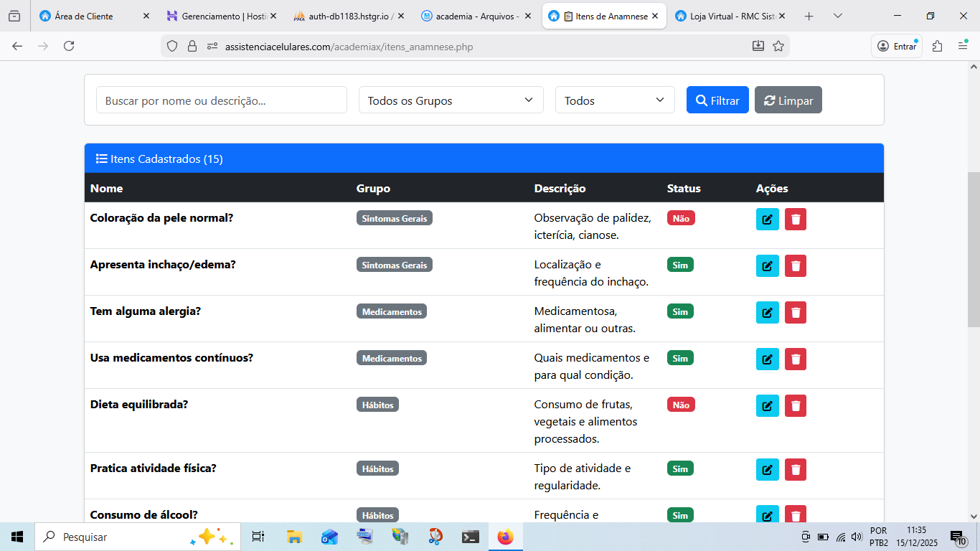
Task: Switch to the 'Área de Cliente' tab
Action: (x=85, y=16)
